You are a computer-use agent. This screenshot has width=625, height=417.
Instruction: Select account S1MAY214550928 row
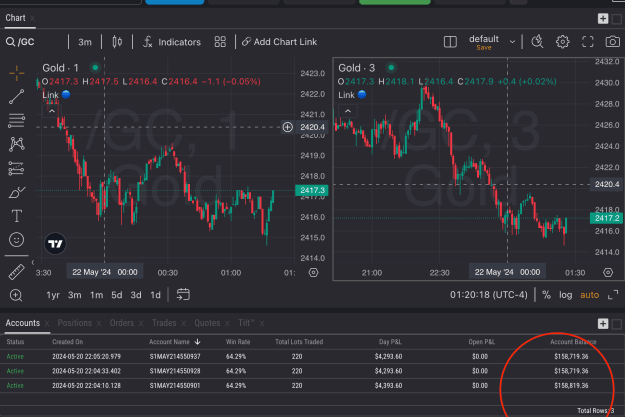[x=312, y=371]
